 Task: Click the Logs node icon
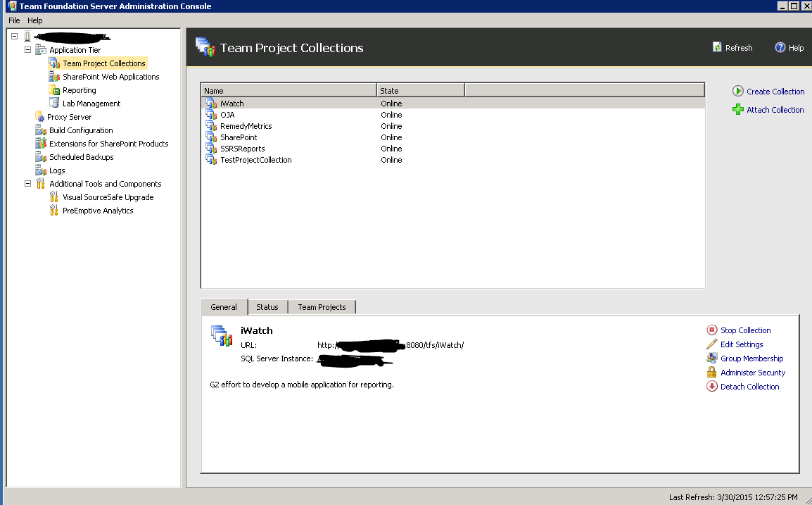(41, 170)
